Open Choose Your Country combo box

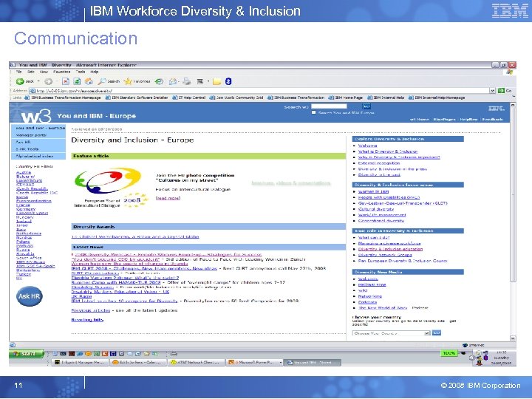(x=391, y=333)
